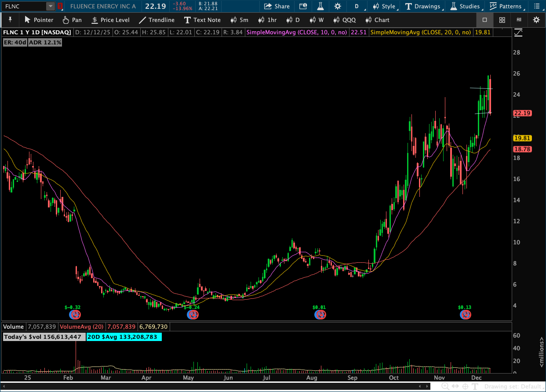Select the Text Note tool
The width and height of the screenshot is (546, 392).
[202, 20]
